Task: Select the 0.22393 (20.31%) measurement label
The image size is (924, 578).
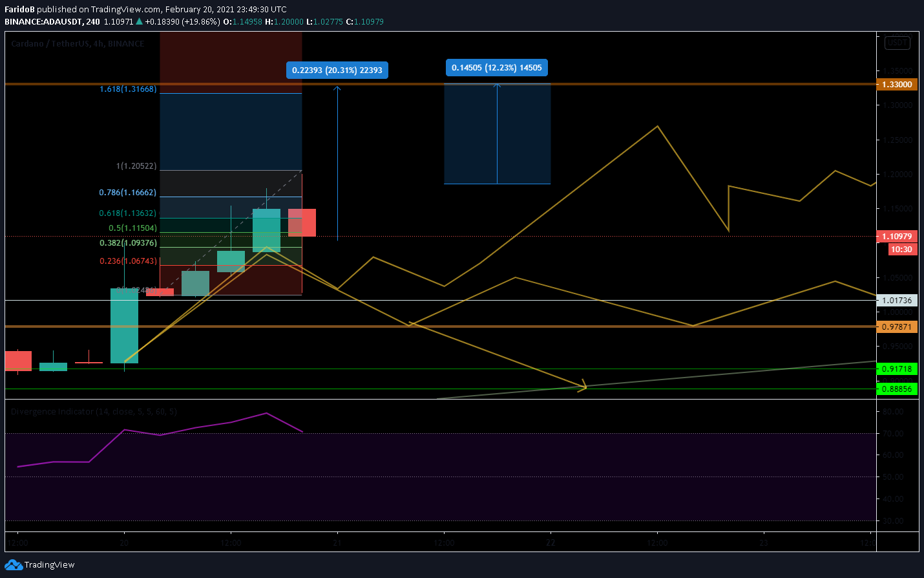Action: click(x=337, y=70)
